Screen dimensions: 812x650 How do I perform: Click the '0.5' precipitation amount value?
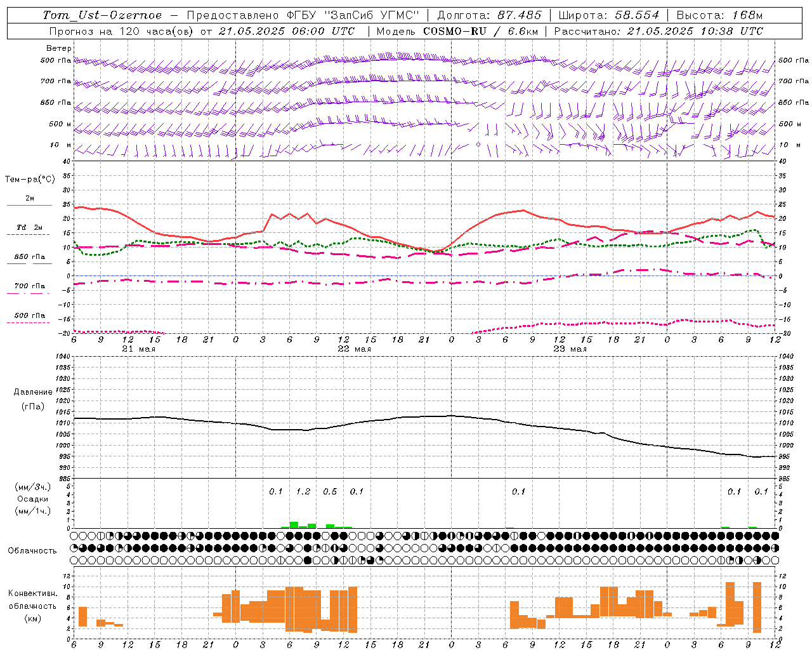pyautogui.click(x=330, y=491)
